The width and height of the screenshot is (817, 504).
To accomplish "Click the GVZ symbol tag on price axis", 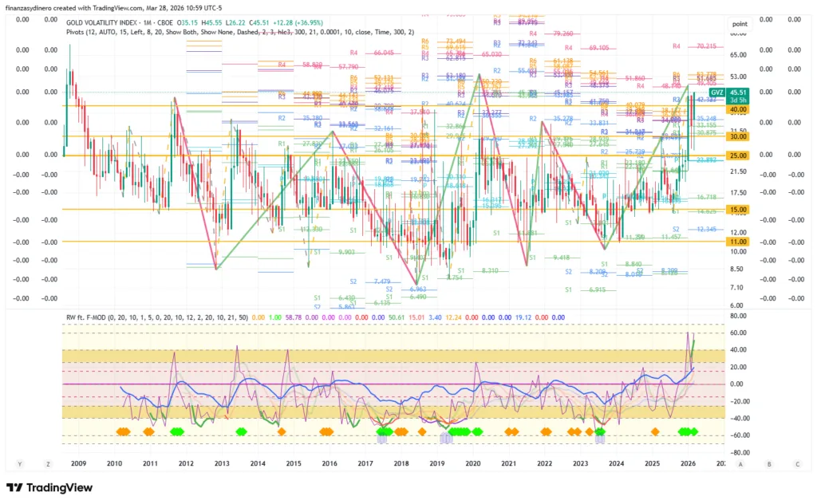I will point(716,93).
